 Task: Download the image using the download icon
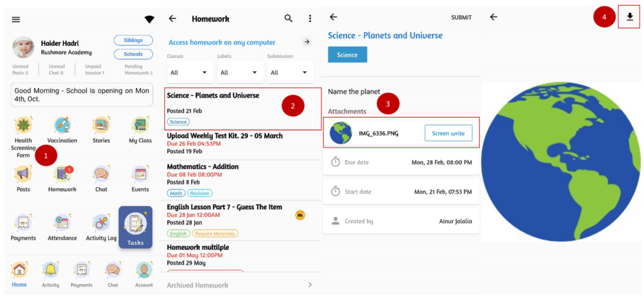point(630,17)
